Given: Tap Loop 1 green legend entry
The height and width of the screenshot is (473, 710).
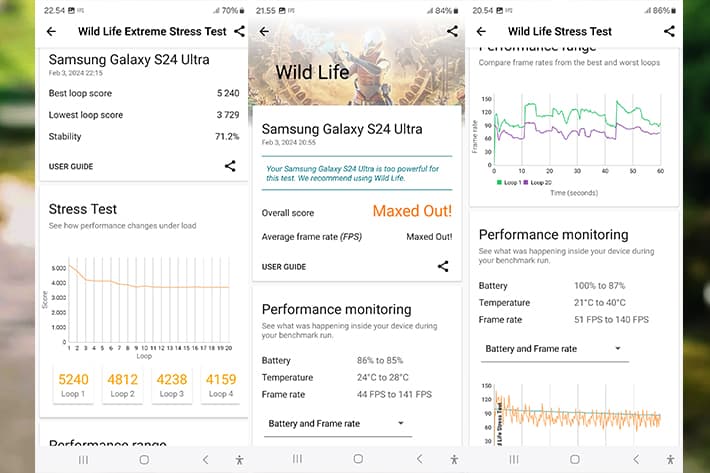Looking at the screenshot, I should 509,182.
